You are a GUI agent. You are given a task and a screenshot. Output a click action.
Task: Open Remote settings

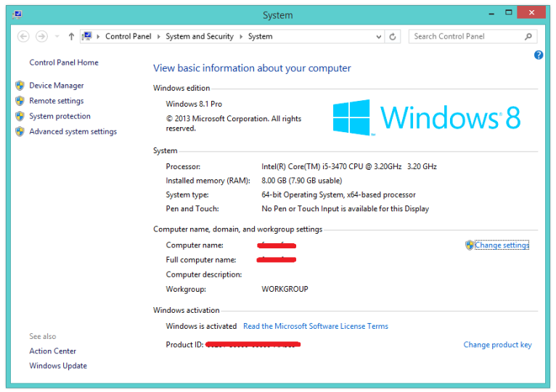coord(57,101)
